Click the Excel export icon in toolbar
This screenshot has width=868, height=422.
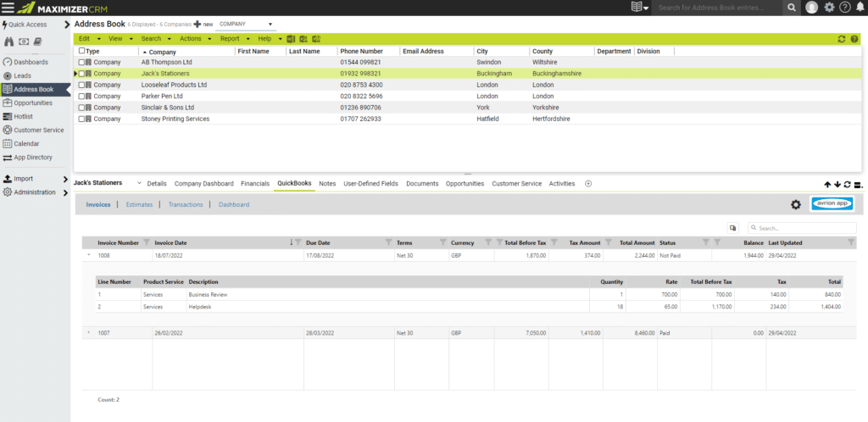coord(303,39)
